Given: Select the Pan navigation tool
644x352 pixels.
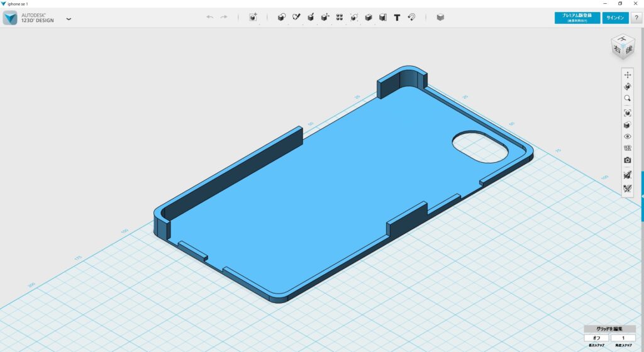Looking at the screenshot, I should 628,75.
